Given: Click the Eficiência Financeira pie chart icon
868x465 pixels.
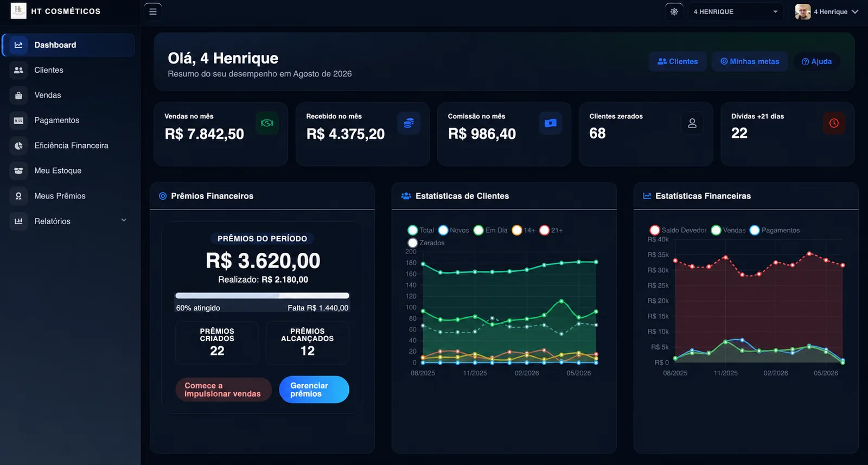Looking at the screenshot, I should tap(18, 145).
